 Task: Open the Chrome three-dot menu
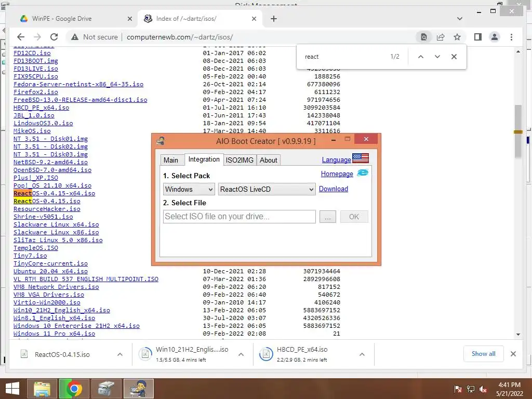[511, 37]
